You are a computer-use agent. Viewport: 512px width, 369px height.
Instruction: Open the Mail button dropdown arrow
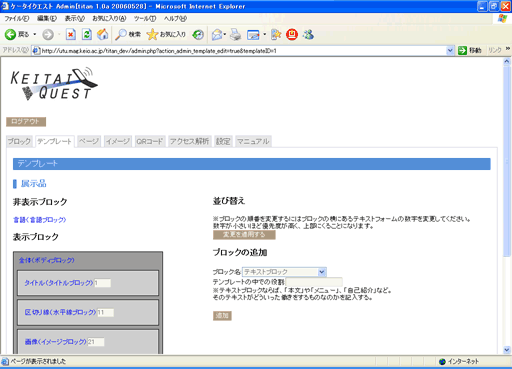(225, 34)
